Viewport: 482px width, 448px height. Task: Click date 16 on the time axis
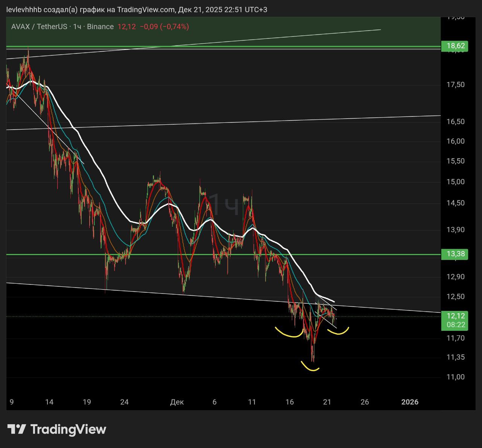click(x=289, y=402)
